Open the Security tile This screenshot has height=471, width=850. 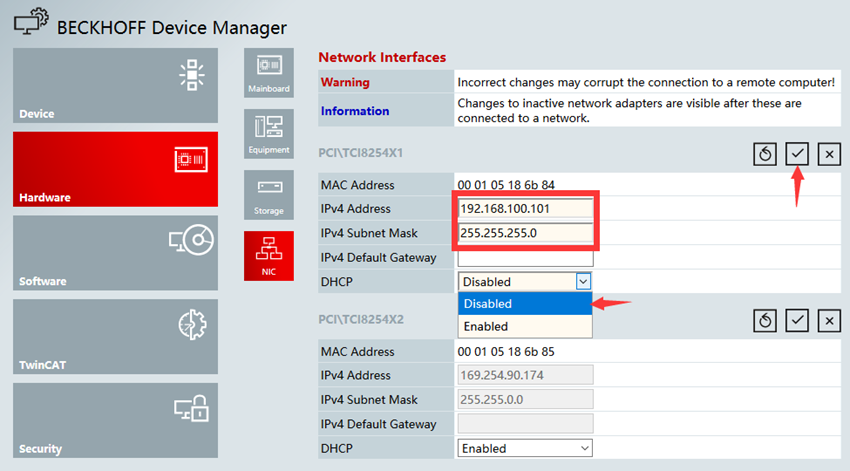click(x=115, y=421)
